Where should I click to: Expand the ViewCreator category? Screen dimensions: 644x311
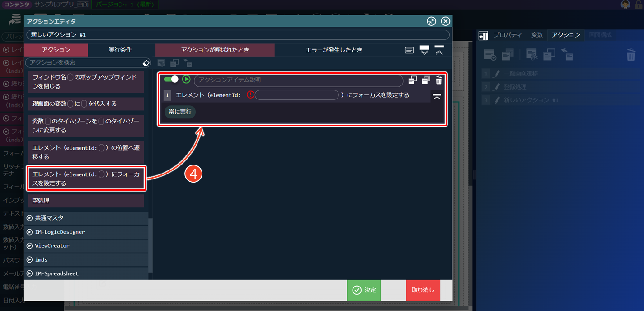(x=86, y=246)
